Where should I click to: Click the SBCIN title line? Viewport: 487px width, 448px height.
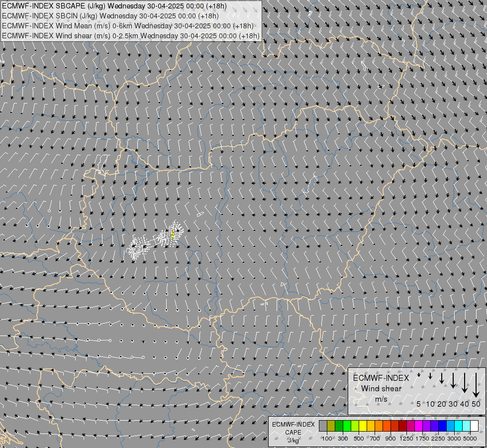110,16
